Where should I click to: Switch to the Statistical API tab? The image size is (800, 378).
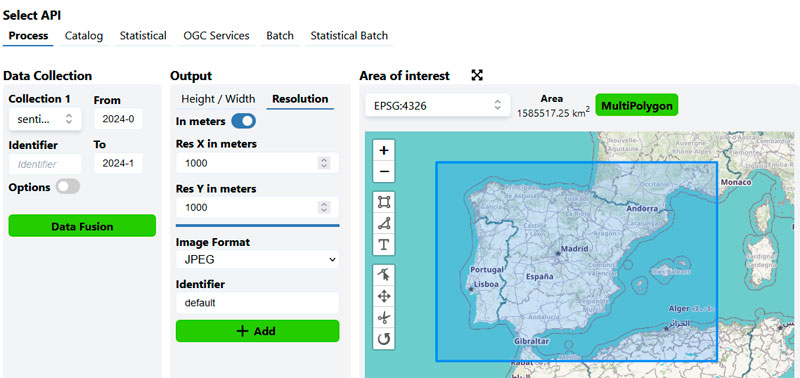point(143,36)
